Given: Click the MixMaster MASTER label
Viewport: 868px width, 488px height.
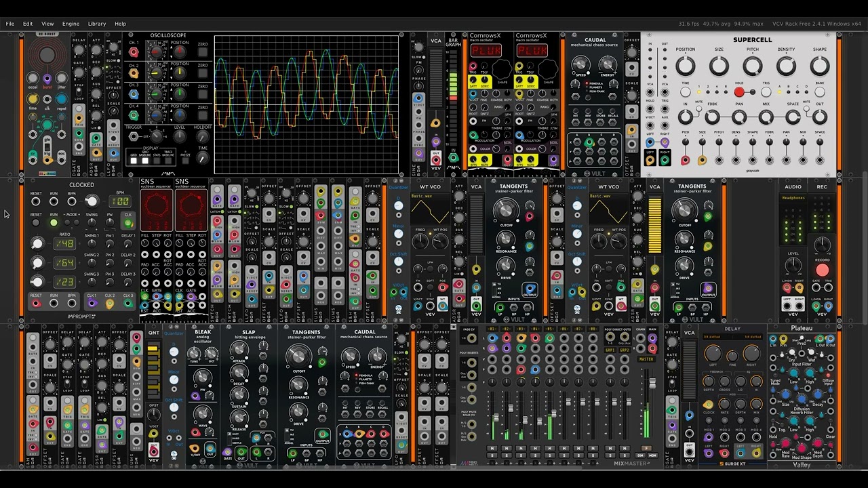Looking at the screenshot, I should [646, 359].
